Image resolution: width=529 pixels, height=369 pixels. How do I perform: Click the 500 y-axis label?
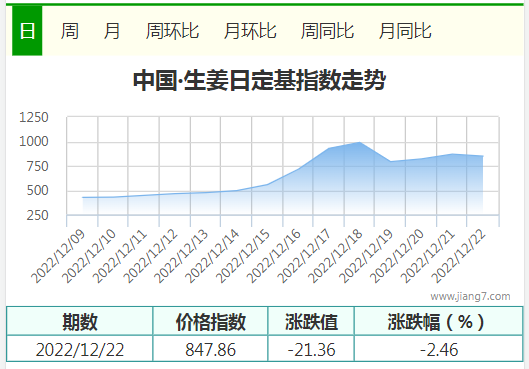click(x=37, y=191)
